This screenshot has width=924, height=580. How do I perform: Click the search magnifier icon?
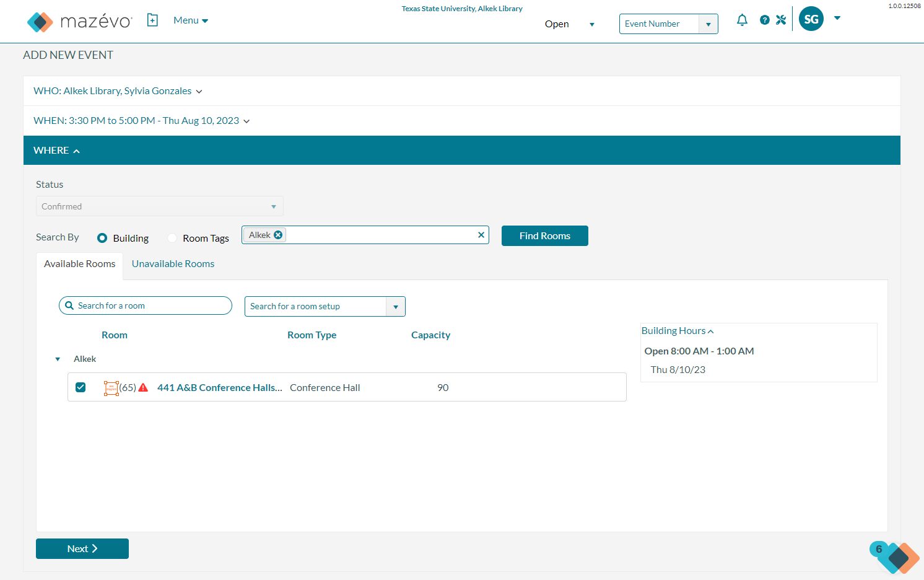69,305
